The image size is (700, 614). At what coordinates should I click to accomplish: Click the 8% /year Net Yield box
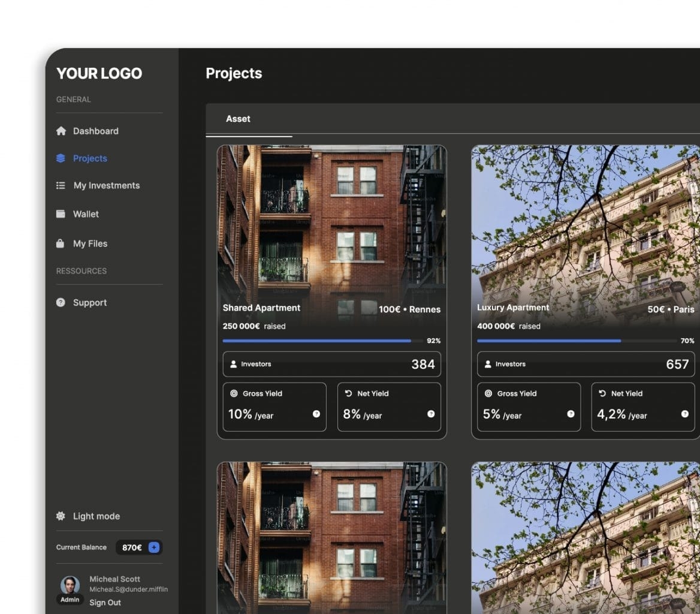[390, 407]
